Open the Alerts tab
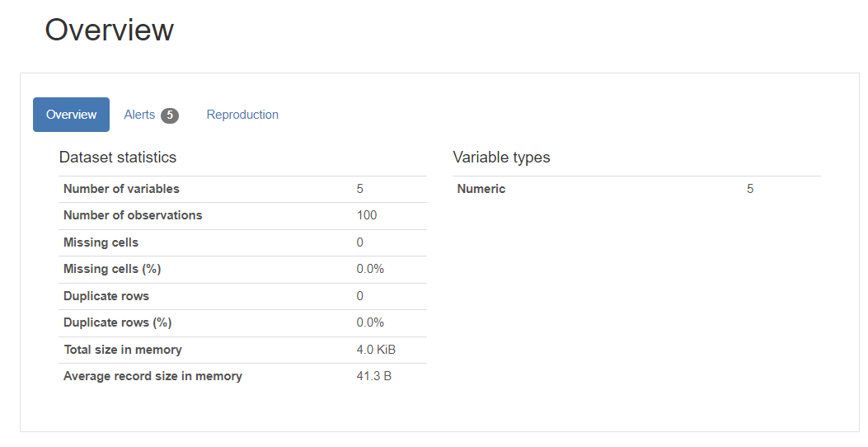The width and height of the screenshot is (868, 447). tap(139, 115)
